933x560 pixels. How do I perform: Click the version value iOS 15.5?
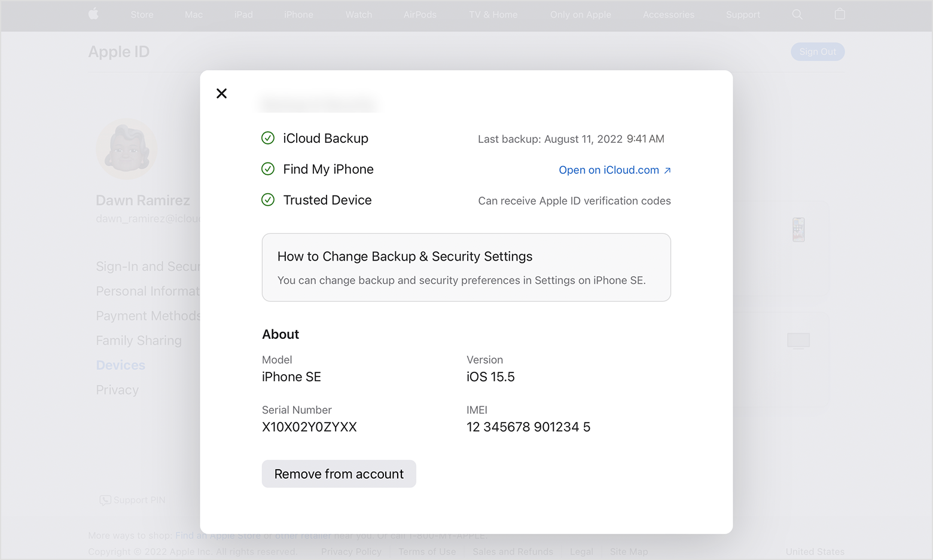[x=490, y=377]
